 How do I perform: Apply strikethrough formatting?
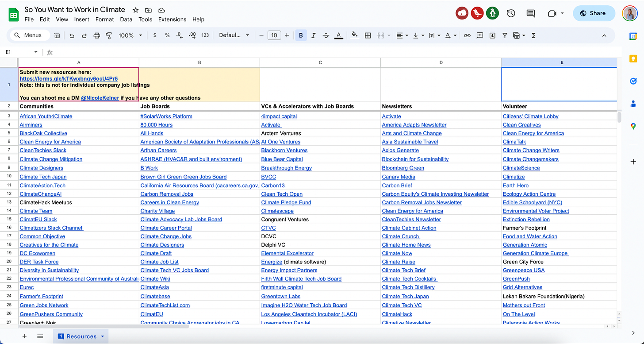[x=326, y=35]
